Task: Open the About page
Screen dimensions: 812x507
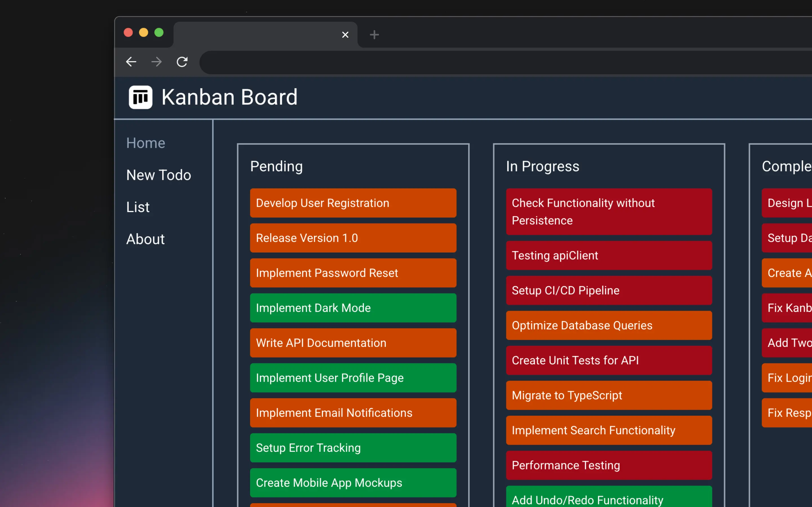Action: point(145,239)
